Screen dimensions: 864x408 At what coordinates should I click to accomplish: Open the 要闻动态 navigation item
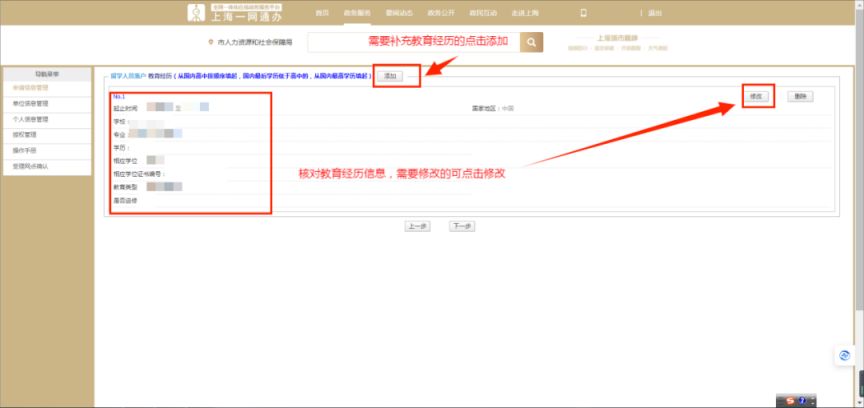(x=399, y=13)
